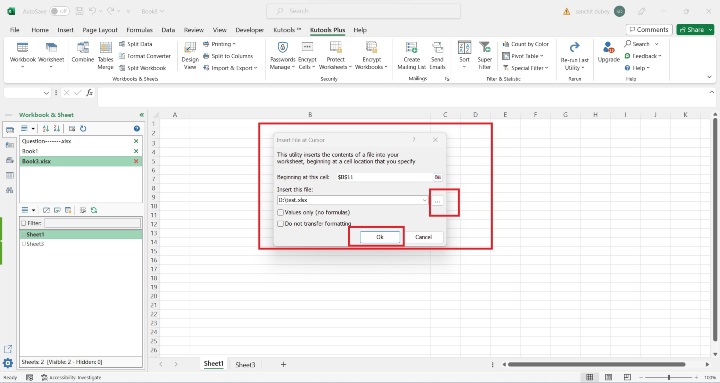The height and width of the screenshot is (383, 720).
Task: Switch to Sheet3 tab
Action: [245, 365]
